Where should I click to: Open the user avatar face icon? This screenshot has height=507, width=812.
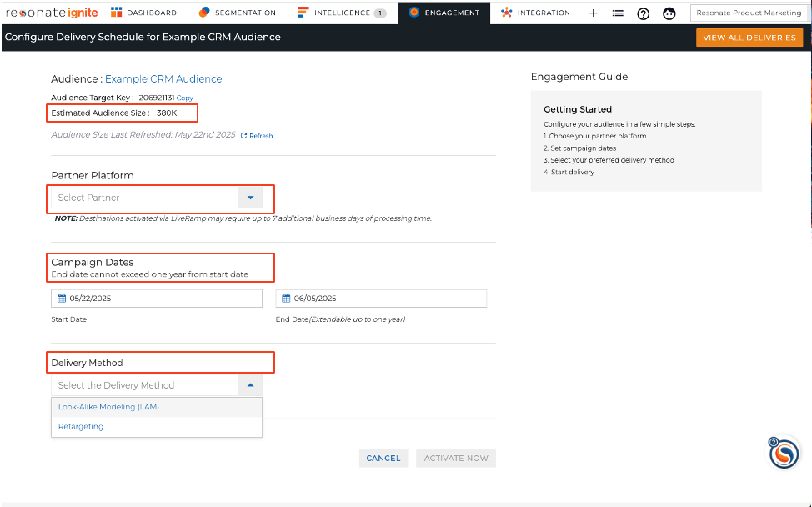point(669,13)
